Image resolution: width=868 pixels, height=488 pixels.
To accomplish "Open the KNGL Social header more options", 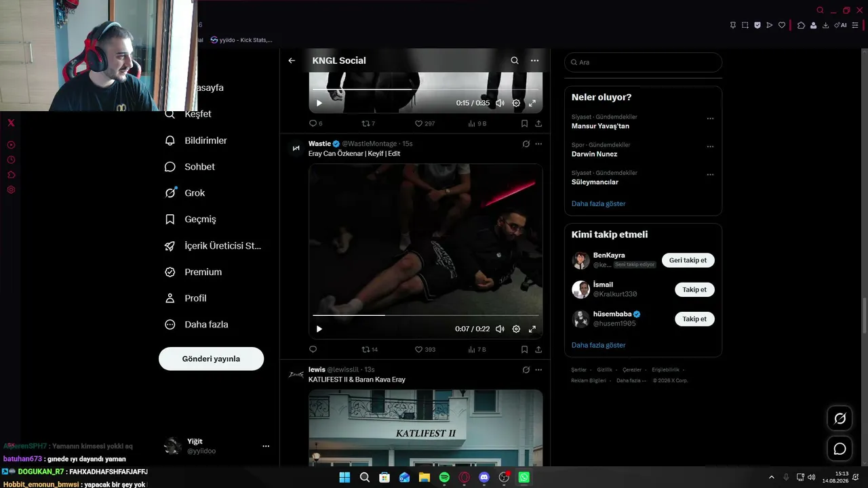I will (535, 60).
